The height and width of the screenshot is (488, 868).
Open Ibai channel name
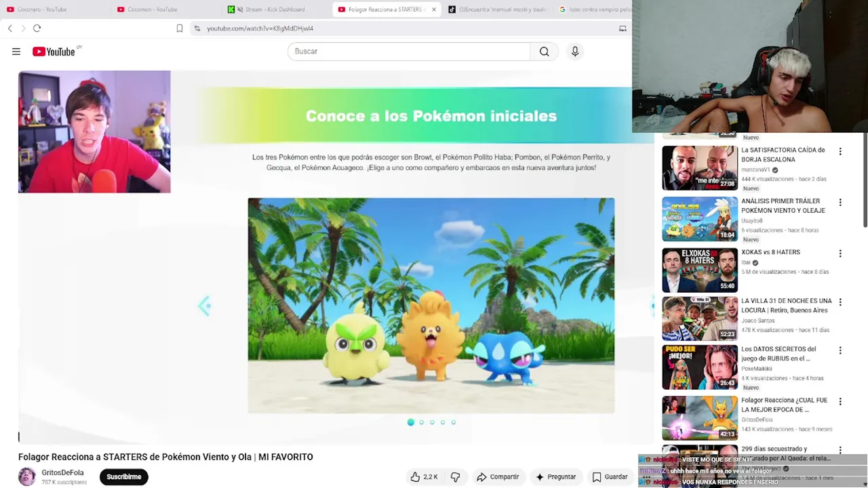[746, 262]
